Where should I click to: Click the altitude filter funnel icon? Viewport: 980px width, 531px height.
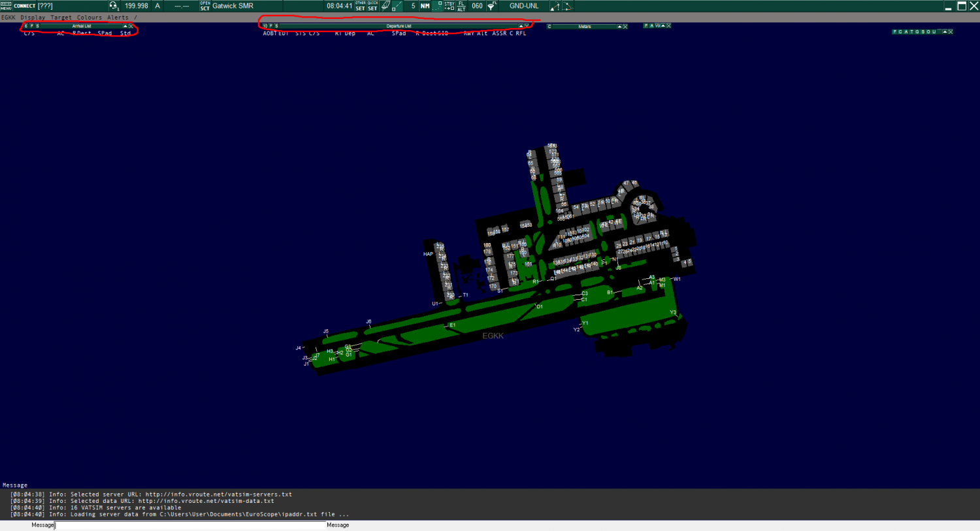491,6
